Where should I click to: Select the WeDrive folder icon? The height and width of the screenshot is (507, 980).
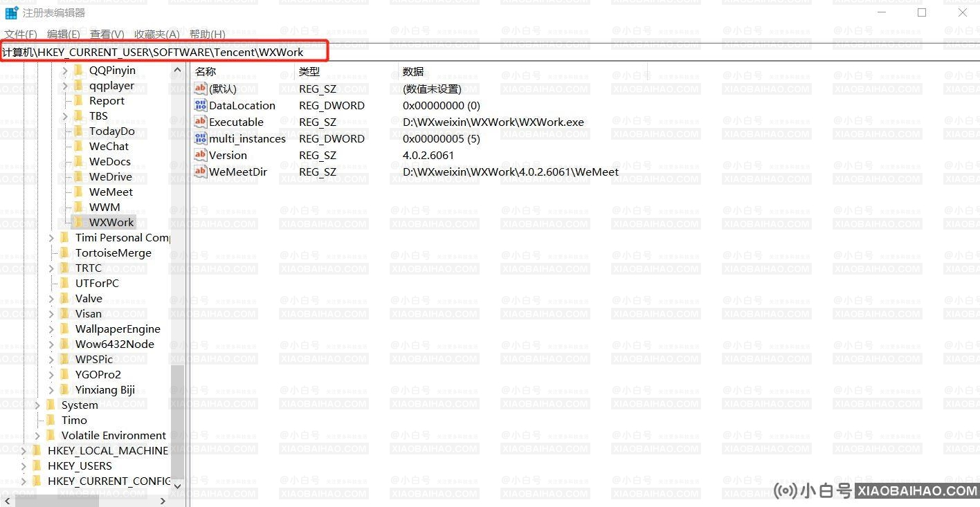tap(78, 176)
